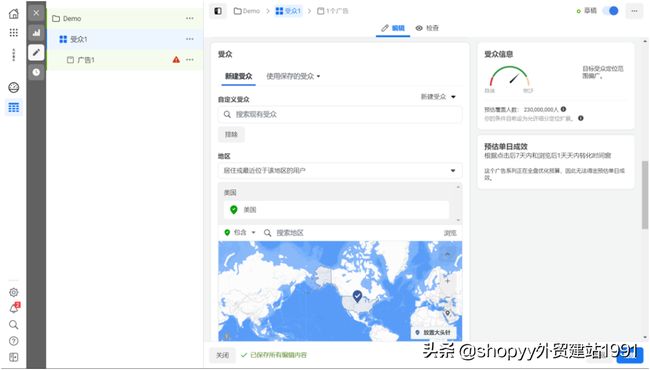This screenshot has height=370, width=650.
Task: Click the location list scrollbar up arrow
Action: coord(458,187)
